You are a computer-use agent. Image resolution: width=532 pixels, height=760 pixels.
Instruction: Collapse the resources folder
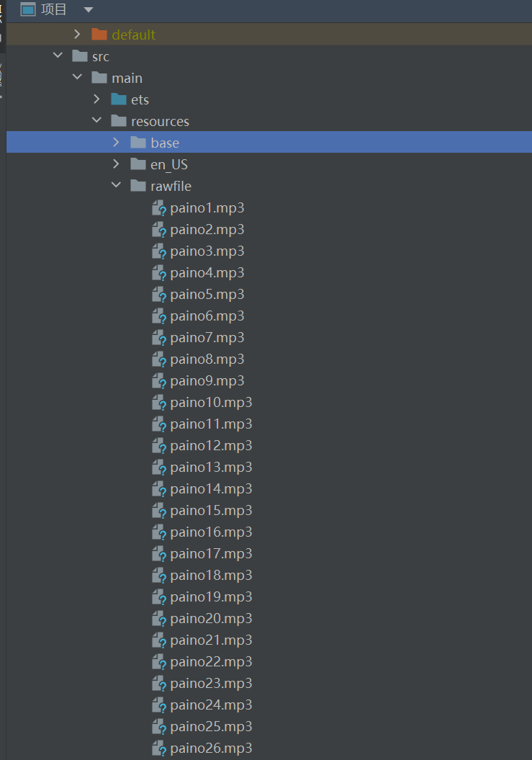click(98, 121)
